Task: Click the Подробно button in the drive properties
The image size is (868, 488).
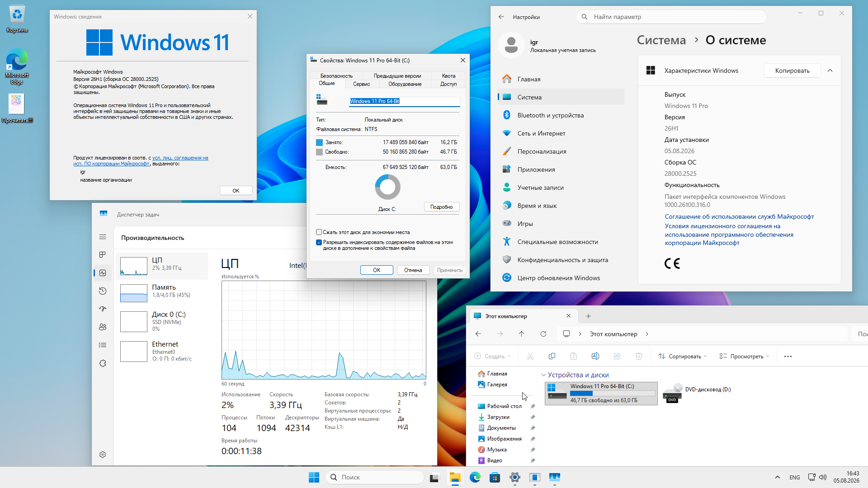Action: (442, 207)
